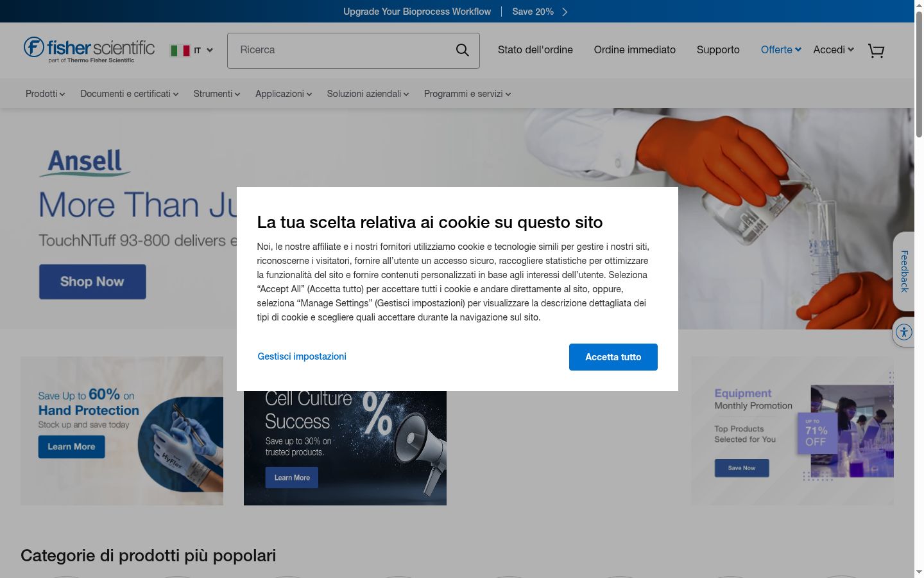Click the Ansell Shop Now button
Viewport: 924px width, 578px height.
(x=92, y=282)
